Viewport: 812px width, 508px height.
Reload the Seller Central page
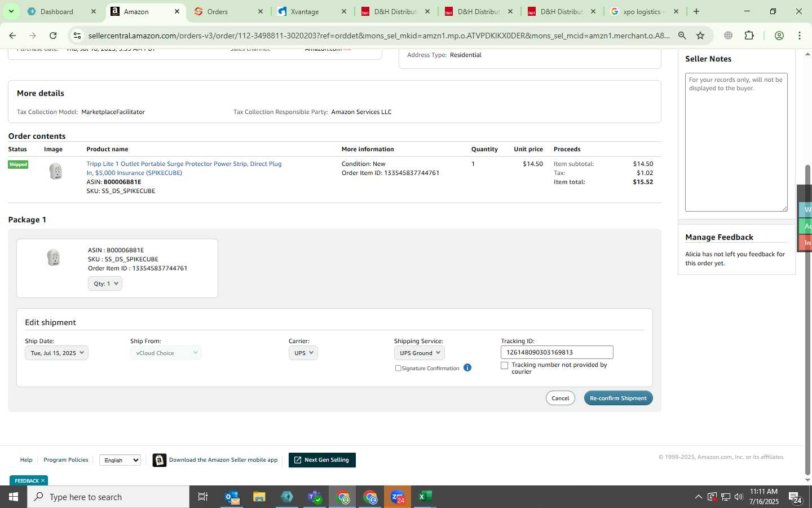pos(53,36)
